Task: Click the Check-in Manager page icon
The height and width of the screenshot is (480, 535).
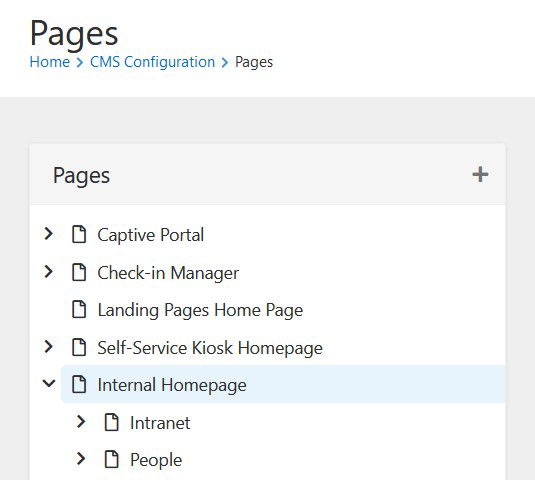Action: coord(79,272)
